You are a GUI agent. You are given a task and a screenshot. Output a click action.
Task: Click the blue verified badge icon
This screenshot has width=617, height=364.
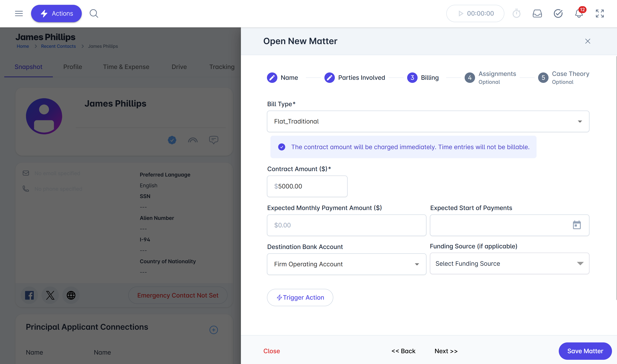pos(172,140)
